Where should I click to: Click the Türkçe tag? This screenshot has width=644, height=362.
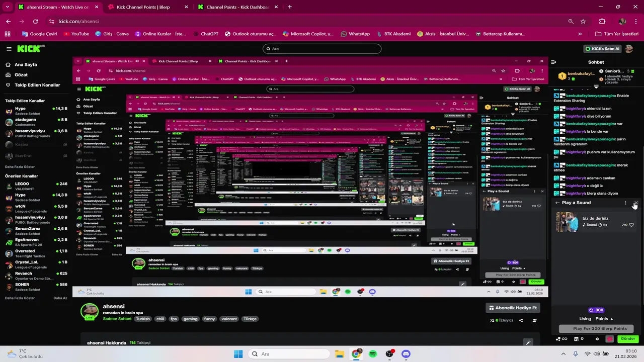250,319
